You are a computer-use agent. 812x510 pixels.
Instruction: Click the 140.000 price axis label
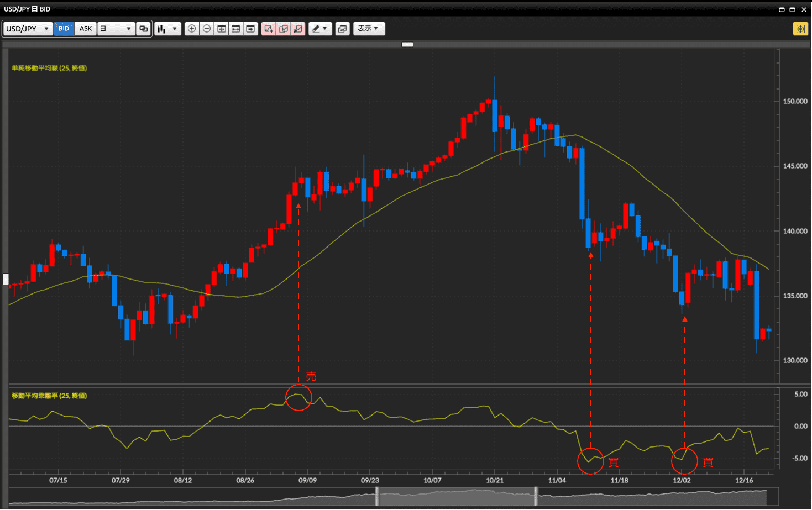[x=795, y=231]
